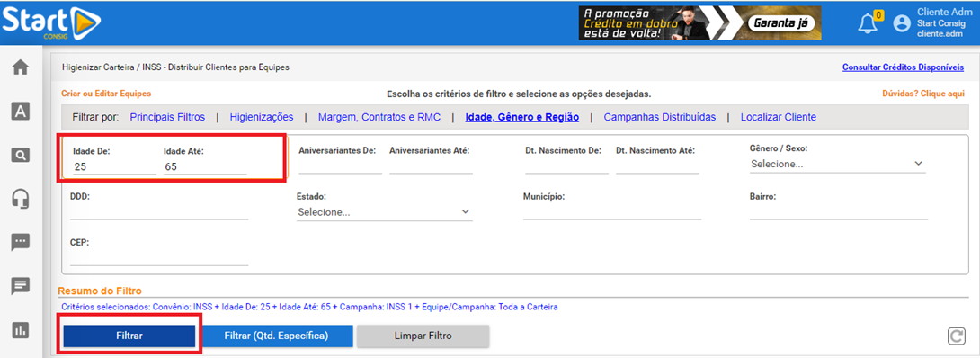Viewport: 980px width, 358px height.
Task: Click the Idade De input field
Action: coord(113,166)
